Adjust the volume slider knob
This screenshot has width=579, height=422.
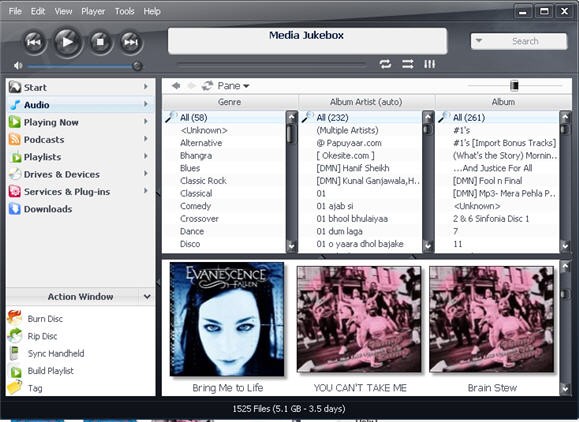[x=137, y=66]
